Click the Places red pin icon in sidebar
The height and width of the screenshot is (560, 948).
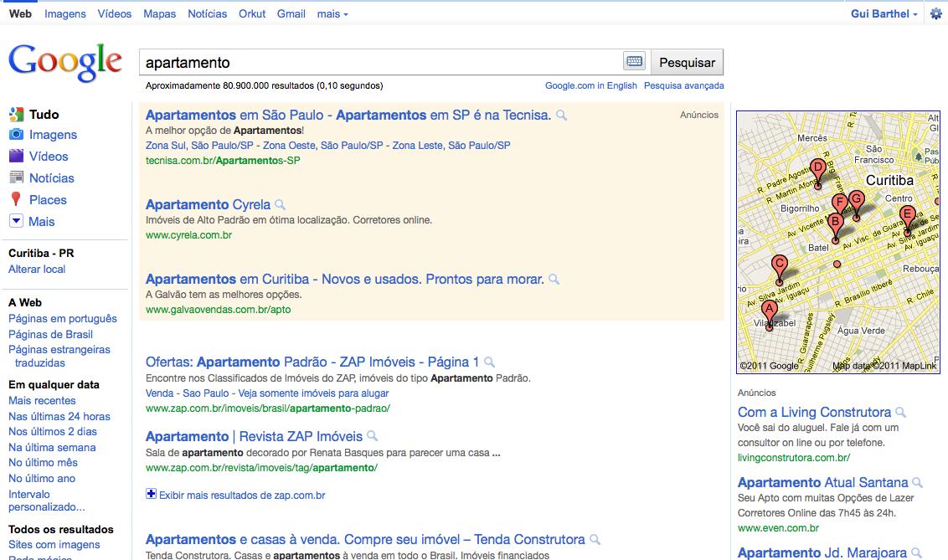(x=16, y=199)
